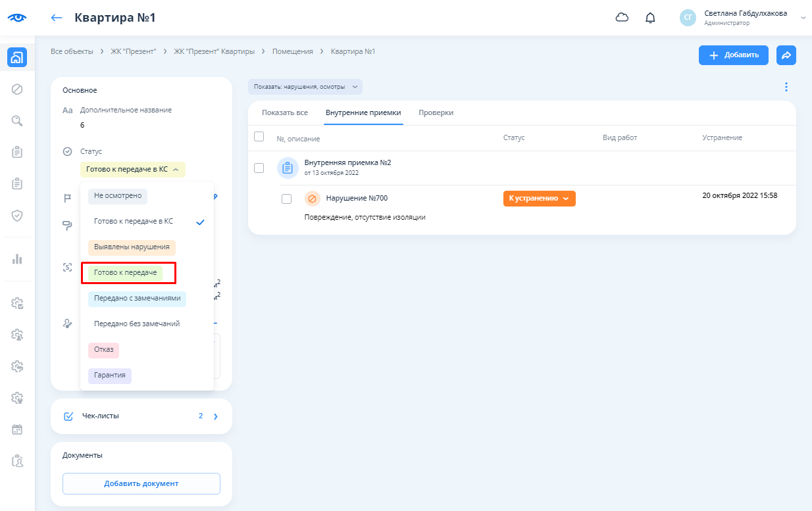Click the Добавить документ button
The image size is (812, 511).
pos(141,483)
